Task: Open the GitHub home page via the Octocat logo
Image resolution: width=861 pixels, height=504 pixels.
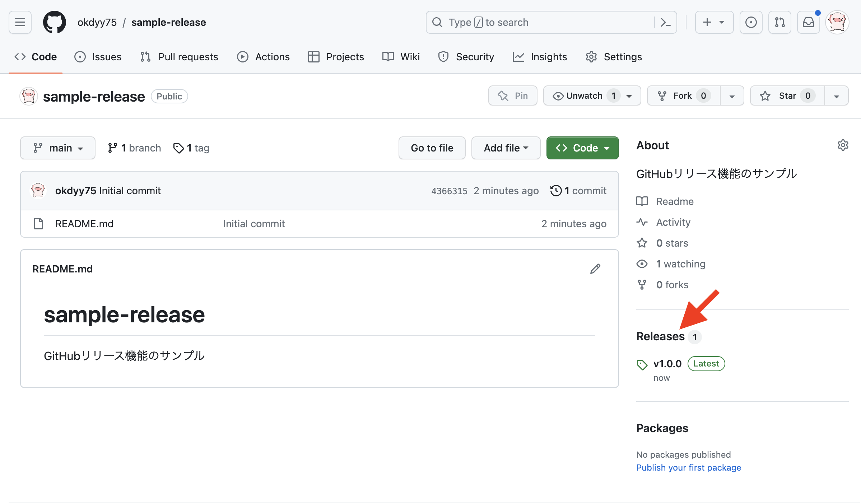Action: pyautogui.click(x=54, y=22)
